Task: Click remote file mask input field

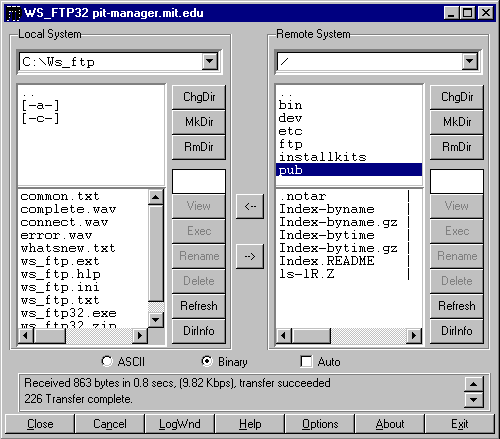Action: (457, 181)
